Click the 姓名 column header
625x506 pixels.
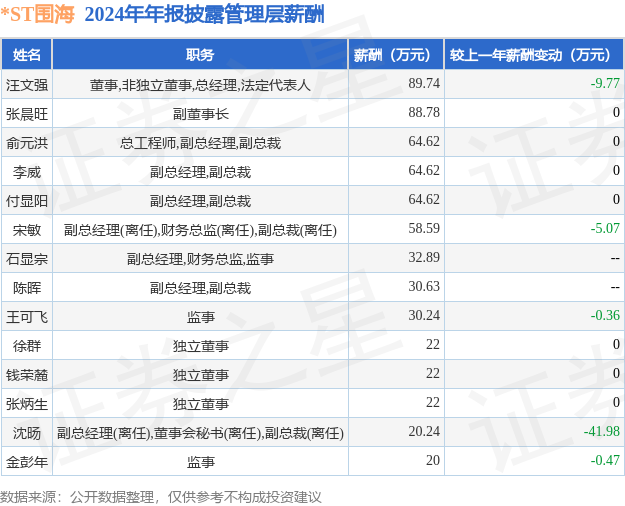coord(27,55)
